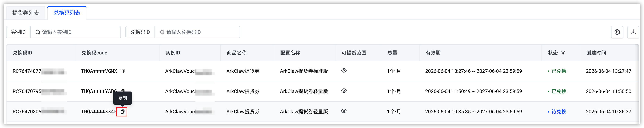
Task: Click the 实例ID search magnifier icon
Action: [38, 32]
